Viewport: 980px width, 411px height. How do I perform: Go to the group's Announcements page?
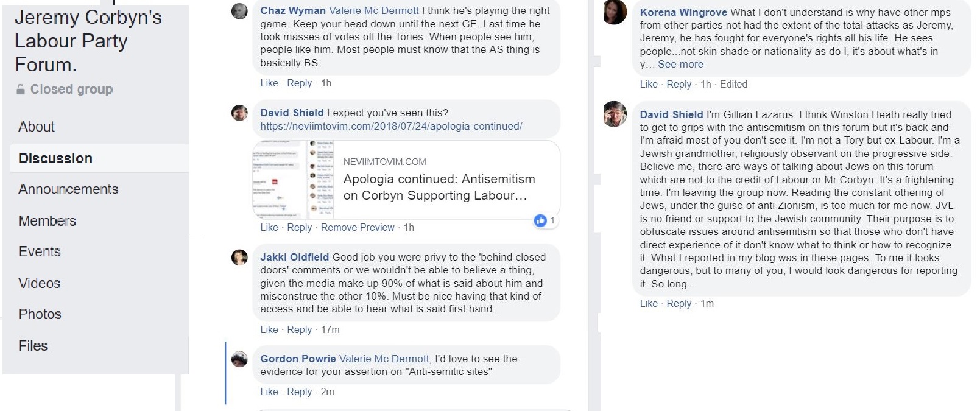(68, 189)
